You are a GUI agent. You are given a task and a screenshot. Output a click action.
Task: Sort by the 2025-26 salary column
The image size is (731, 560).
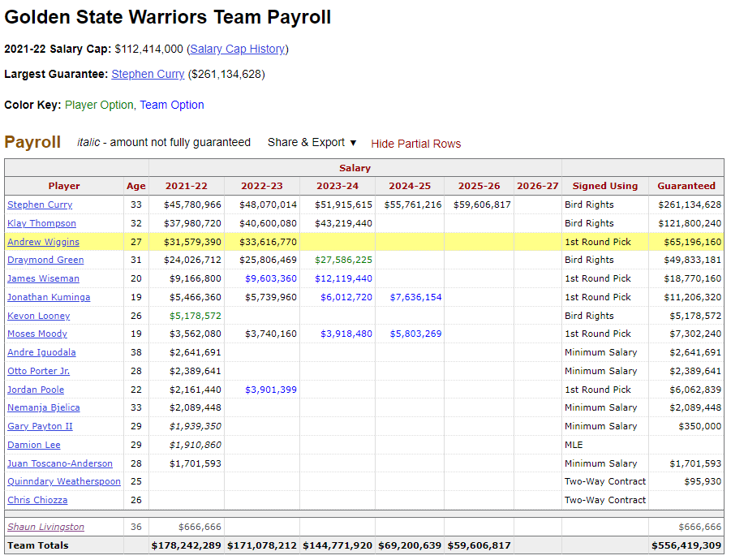pyautogui.click(x=479, y=186)
